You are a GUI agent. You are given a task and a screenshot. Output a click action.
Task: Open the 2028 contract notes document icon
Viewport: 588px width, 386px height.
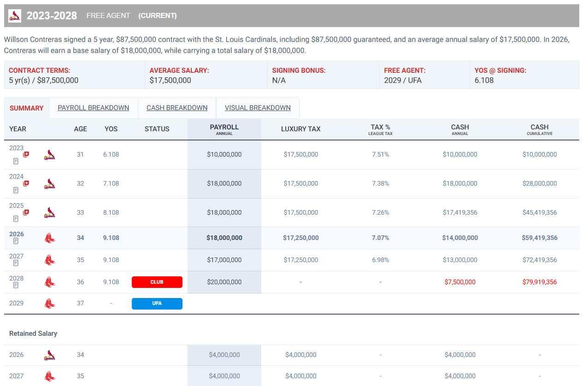16,285
